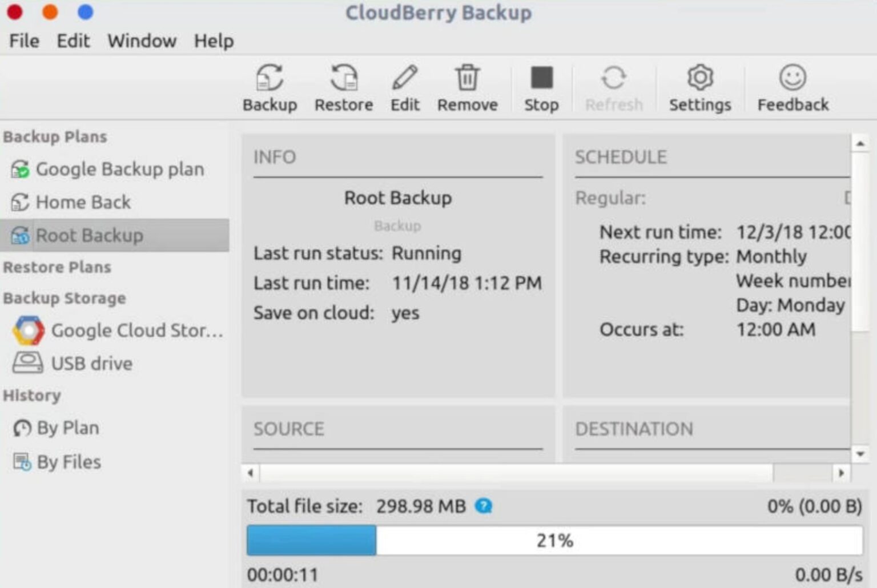Screen dimensions: 877x588
Task: Send Feedback via the smiley icon
Action: pos(792,86)
